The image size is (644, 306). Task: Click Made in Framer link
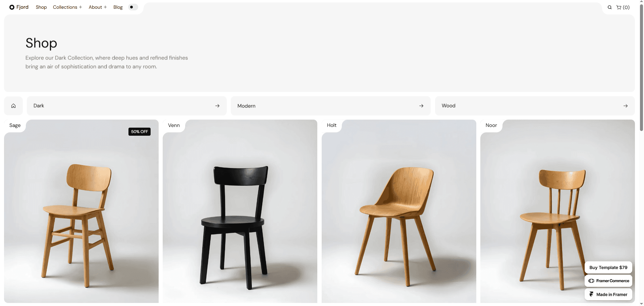click(x=608, y=294)
